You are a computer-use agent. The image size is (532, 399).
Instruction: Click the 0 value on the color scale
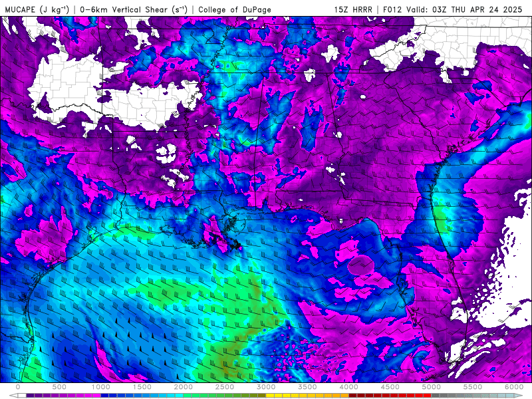coord(18,387)
